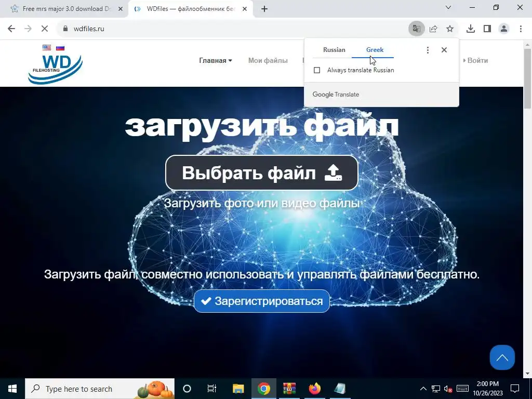Viewport: 532px width, 399px height.
Task: Show hidden system tray icons
Action: 423,389
